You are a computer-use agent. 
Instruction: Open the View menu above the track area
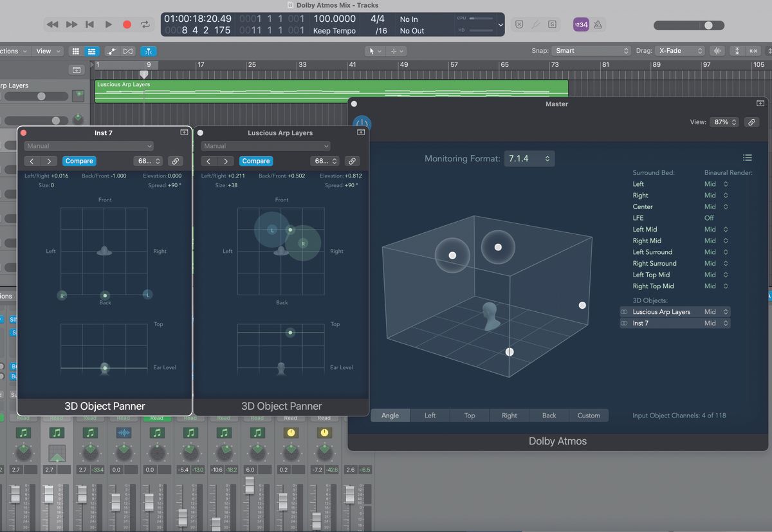pos(47,51)
